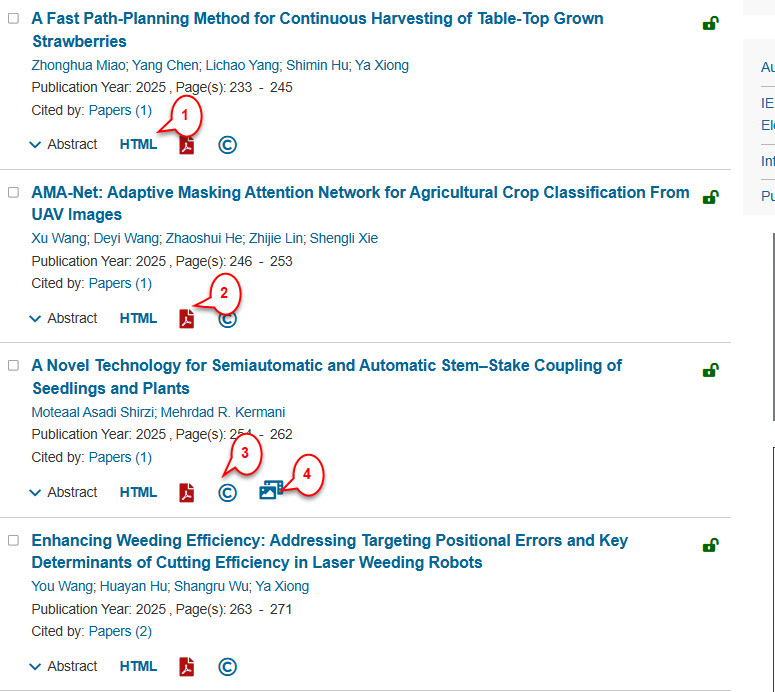Click copyright icon for the Weeding Efficiency paper
The width and height of the screenshot is (775, 692).
pyautogui.click(x=227, y=667)
